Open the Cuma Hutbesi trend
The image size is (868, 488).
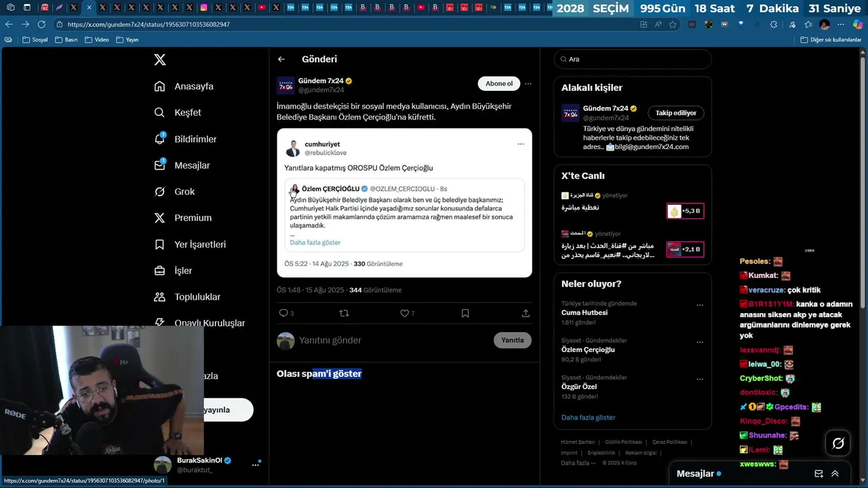(x=585, y=313)
